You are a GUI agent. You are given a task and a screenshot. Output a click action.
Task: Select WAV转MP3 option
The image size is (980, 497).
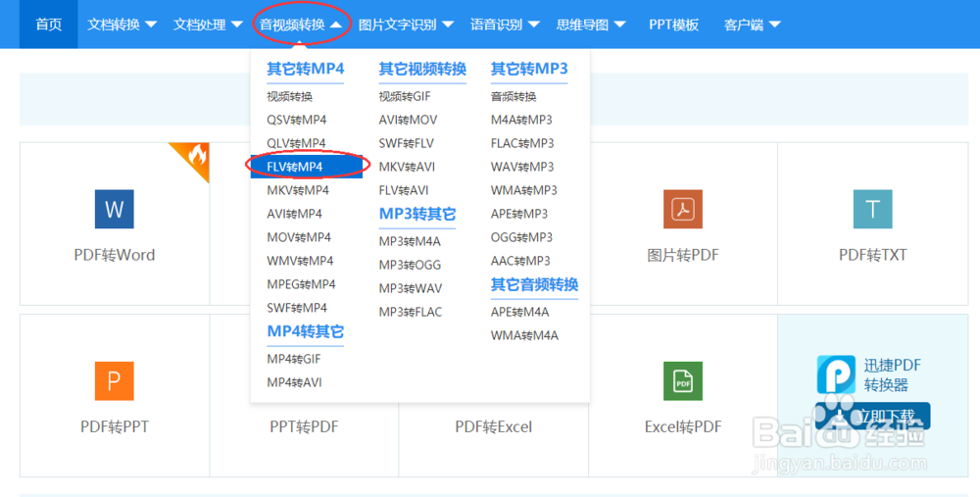coord(522,167)
